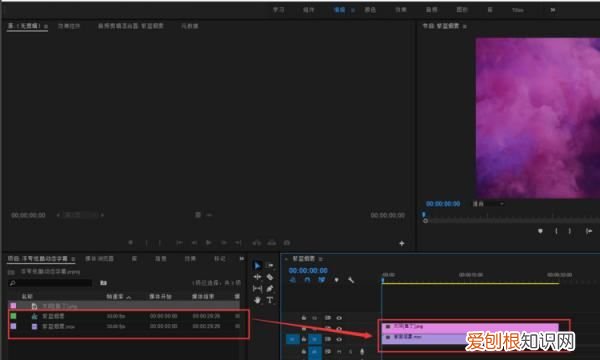
Task: Add a marker in the timeline header
Action: (336, 280)
